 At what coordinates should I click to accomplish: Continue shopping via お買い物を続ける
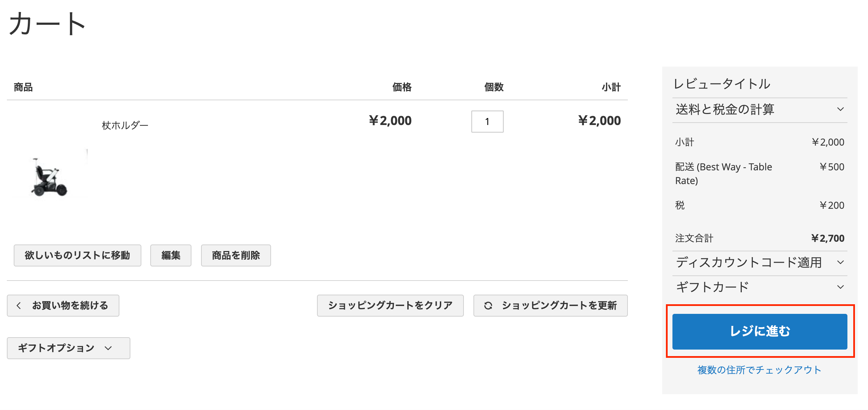click(x=63, y=306)
